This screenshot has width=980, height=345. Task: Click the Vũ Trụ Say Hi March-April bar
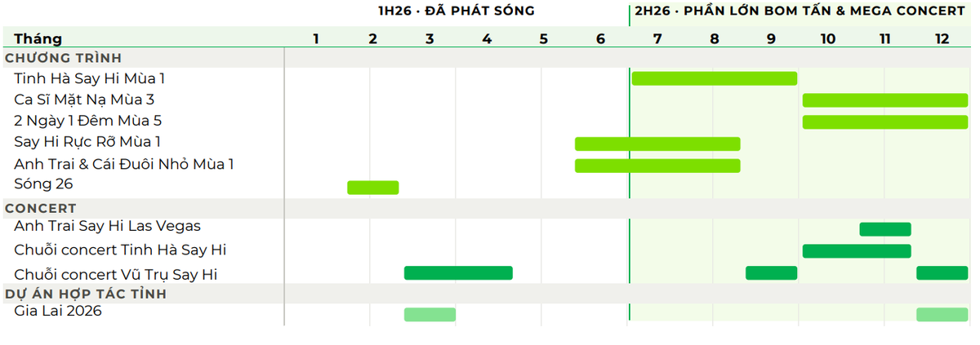pos(458,273)
